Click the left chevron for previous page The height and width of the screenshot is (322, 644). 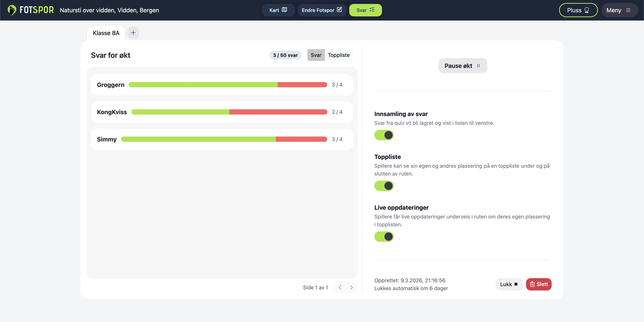pos(340,287)
